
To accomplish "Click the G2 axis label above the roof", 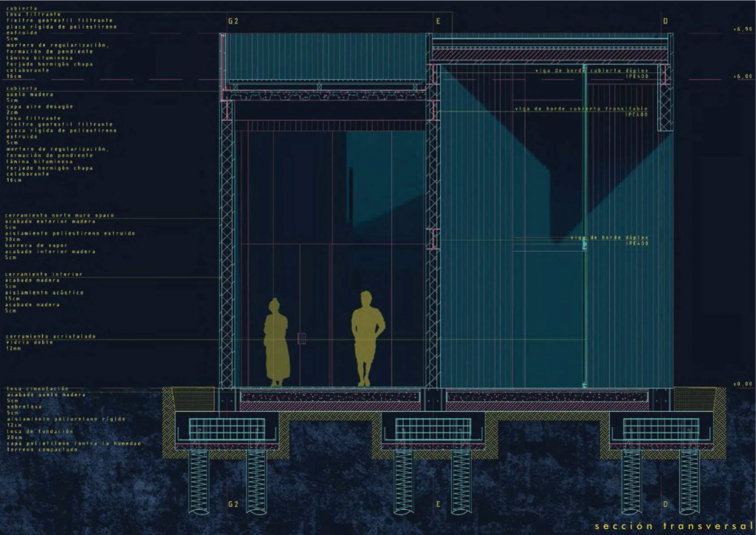I will [233, 21].
